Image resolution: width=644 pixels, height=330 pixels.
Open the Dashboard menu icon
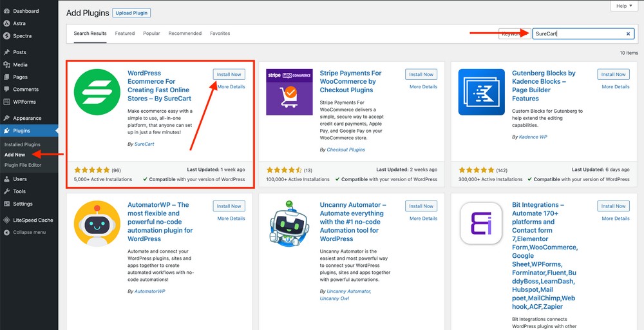coord(6,11)
